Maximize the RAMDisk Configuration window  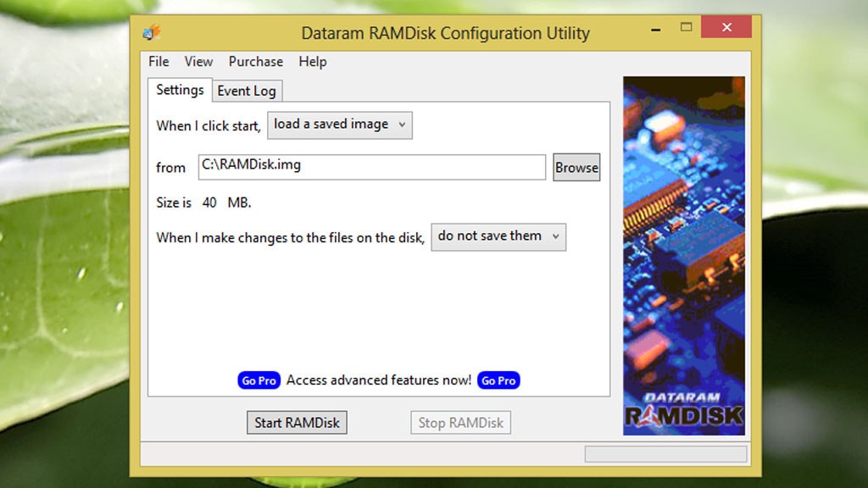(686, 27)
